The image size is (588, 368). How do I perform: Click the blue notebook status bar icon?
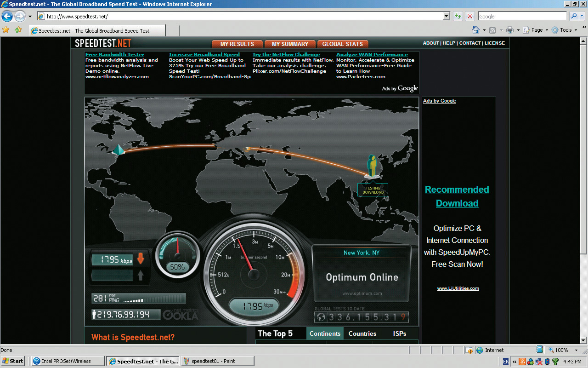540,350
